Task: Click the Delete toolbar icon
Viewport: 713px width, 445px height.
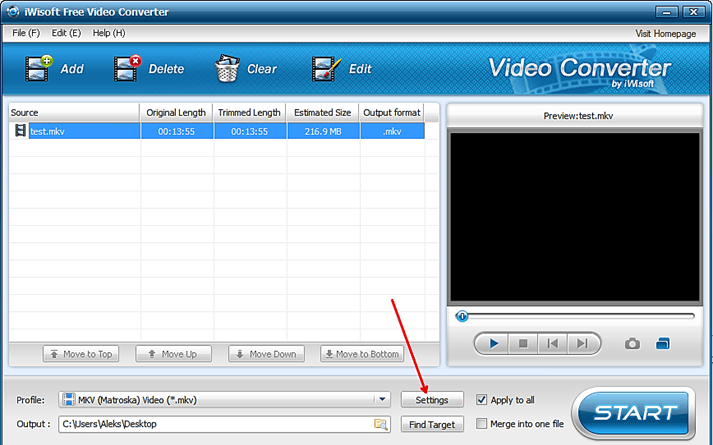Action: tap(128, 69)
